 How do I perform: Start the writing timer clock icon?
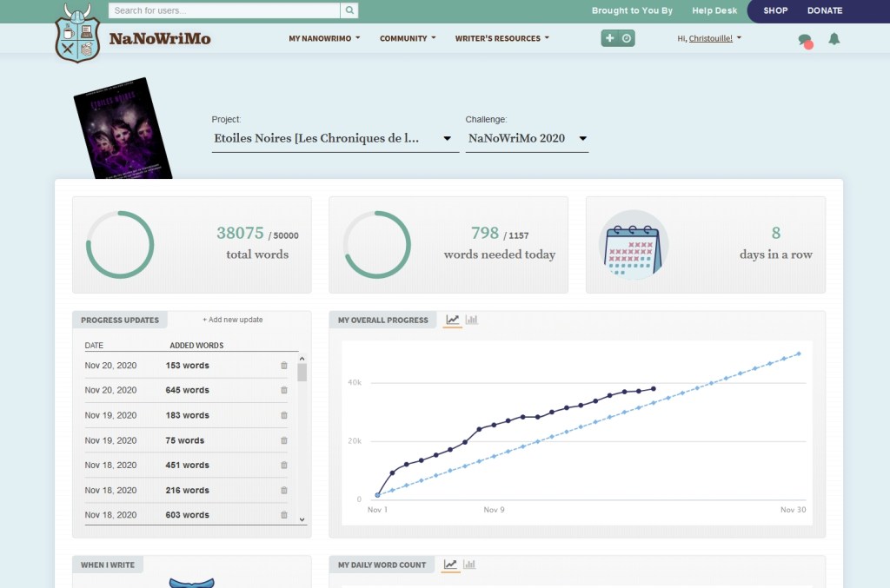[627, 38]
